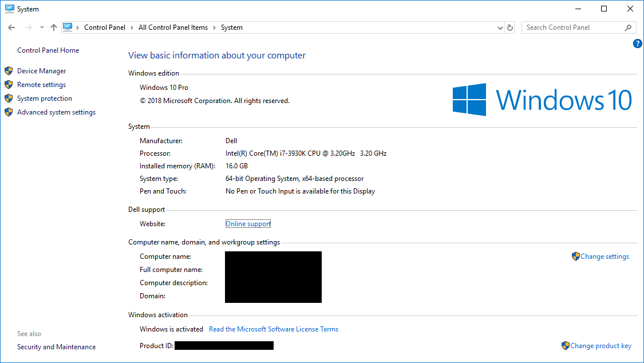The width and height of the screenshot is (644, 363).
Task: Open Advanced system settings
Action: 56,112
